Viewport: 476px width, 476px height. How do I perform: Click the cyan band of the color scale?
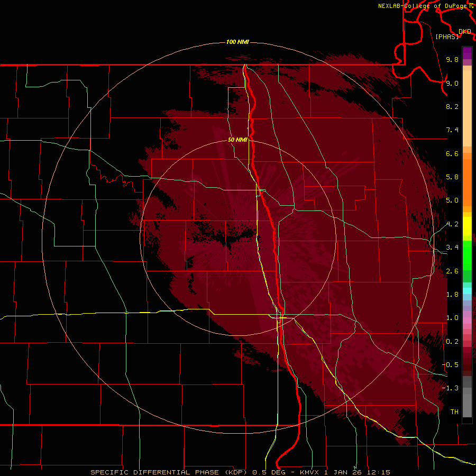[x=467, y=290]
